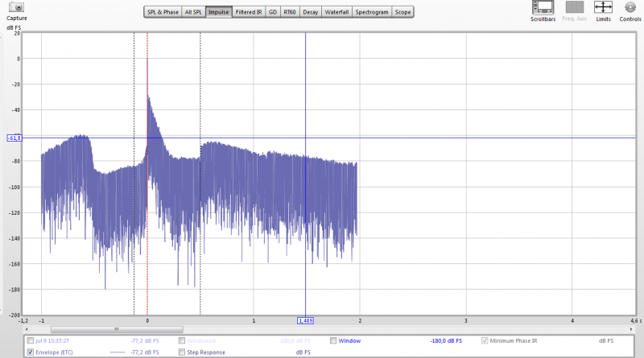
Task: Click the greyed Freq. Axis icon
Action: point(575,7)
